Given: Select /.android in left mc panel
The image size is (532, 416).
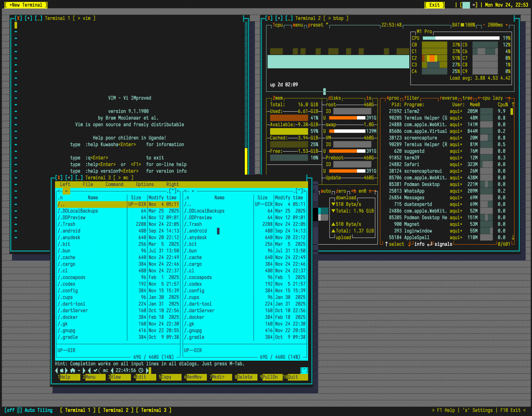Looking at the screenshot, I should (118, 231).
